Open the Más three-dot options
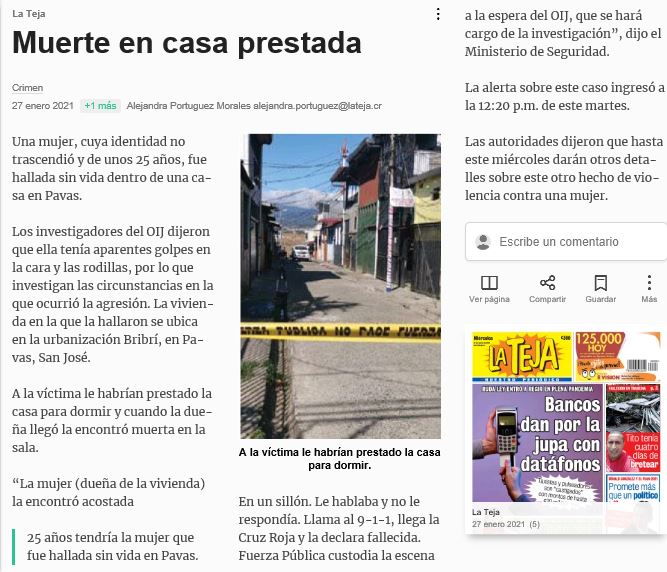Screen dimensions: 667x572 point(649,283)
